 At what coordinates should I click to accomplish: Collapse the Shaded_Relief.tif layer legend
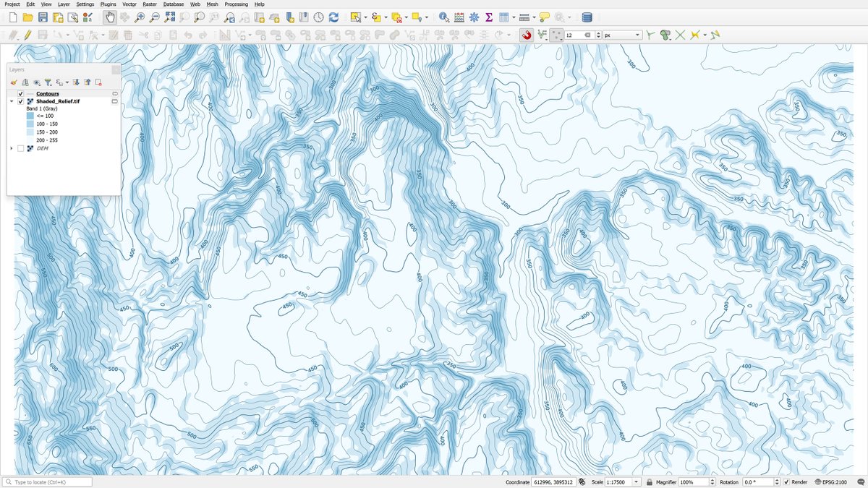coord(12,102)
